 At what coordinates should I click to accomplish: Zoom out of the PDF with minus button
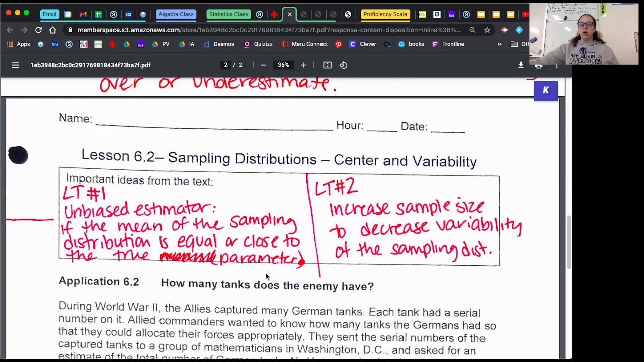pyautogui.click(x=263, y=65)
